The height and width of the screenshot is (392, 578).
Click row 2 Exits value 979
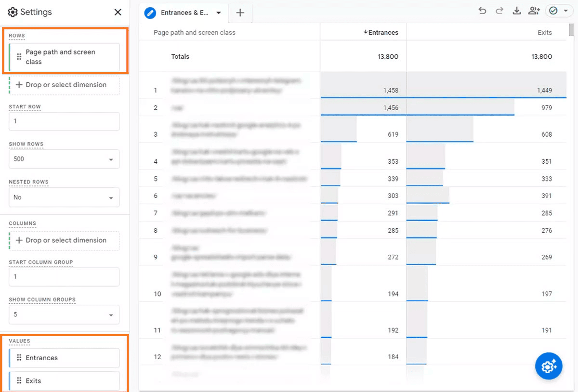pyautogui.click(x=547, y=107)
